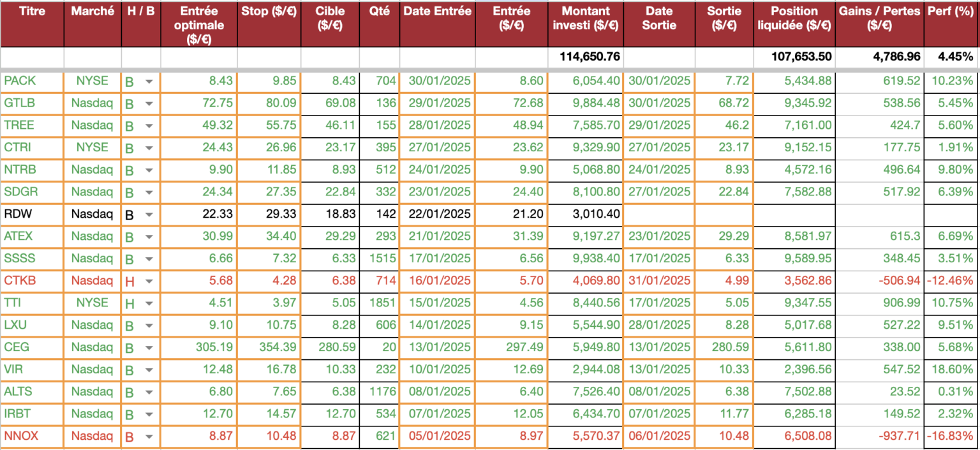Open the H/B dropdown in TREE row

tap(149, 126)
